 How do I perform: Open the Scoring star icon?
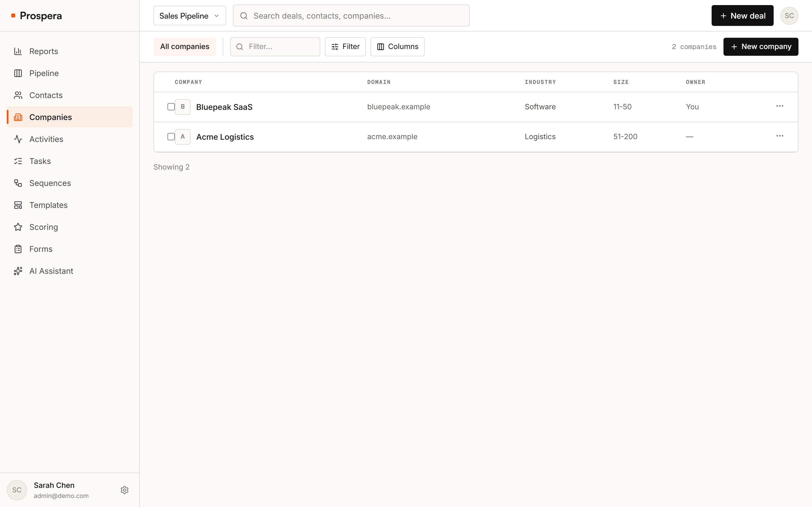pos(18,227)
